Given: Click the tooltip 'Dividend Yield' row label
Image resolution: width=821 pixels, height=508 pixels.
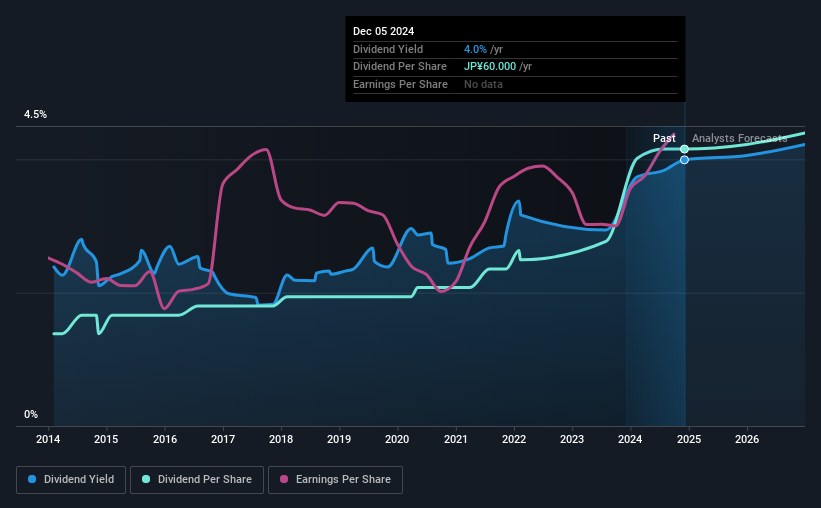Looking at the screenshot, I should (x=388, y=49).
